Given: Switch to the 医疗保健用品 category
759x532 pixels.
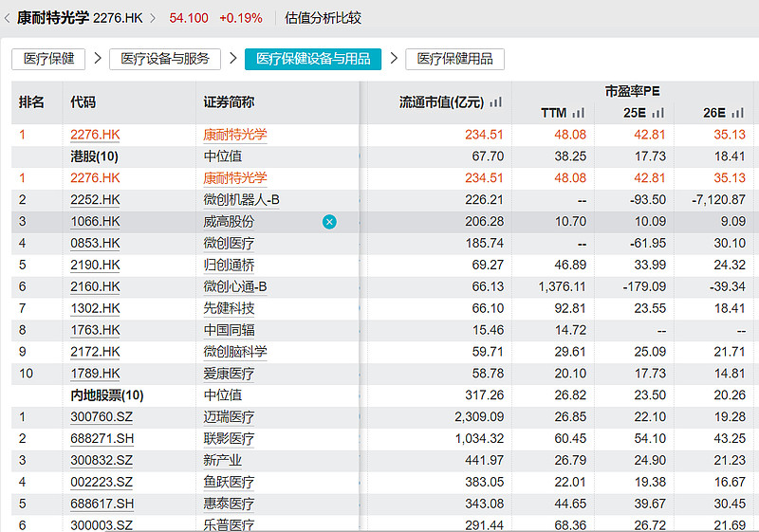Looking at the screenshot, I should pyautogui.click(x=454, y=59).
